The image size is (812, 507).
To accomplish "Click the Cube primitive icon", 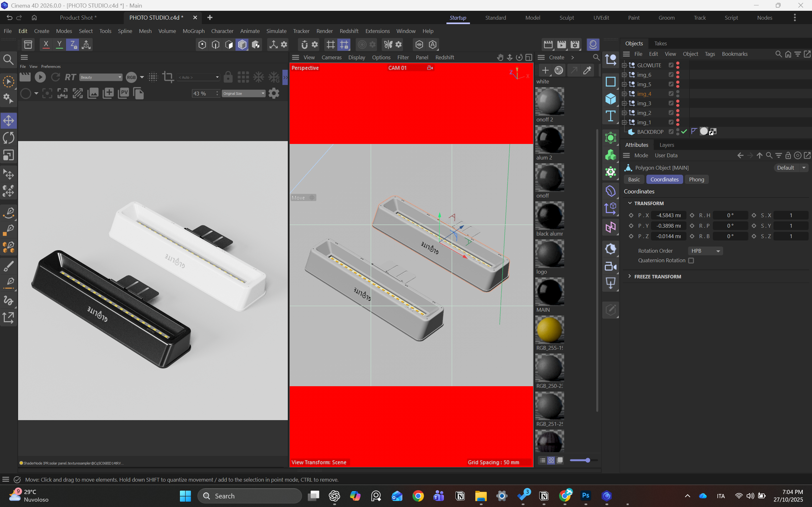I will click(610, 99).
